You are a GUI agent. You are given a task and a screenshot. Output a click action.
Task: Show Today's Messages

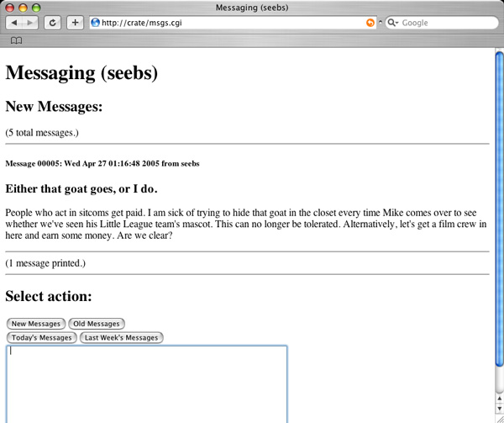tap(41, 337)
